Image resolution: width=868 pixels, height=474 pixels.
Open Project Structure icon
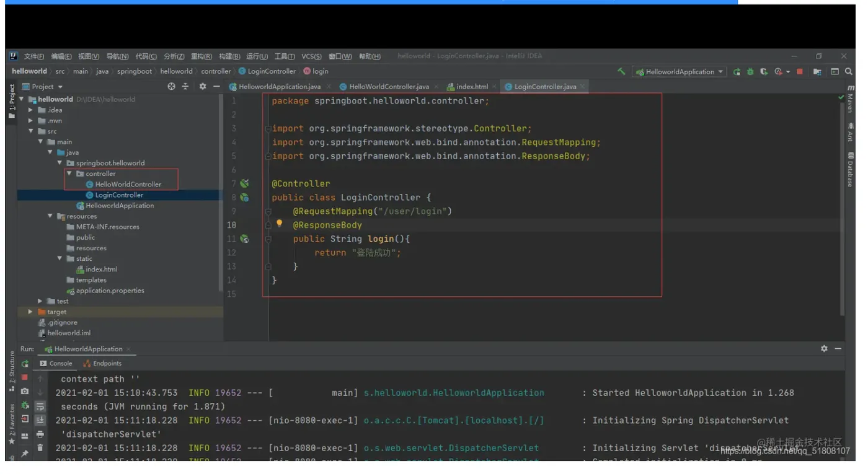pos(817,72)
